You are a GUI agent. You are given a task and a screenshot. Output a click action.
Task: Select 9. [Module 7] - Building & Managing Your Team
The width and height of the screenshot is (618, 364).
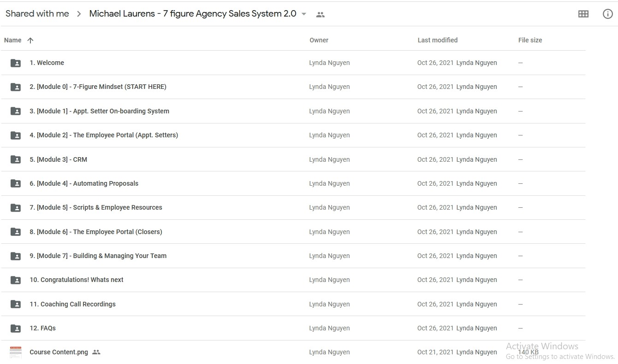point(98,256)
